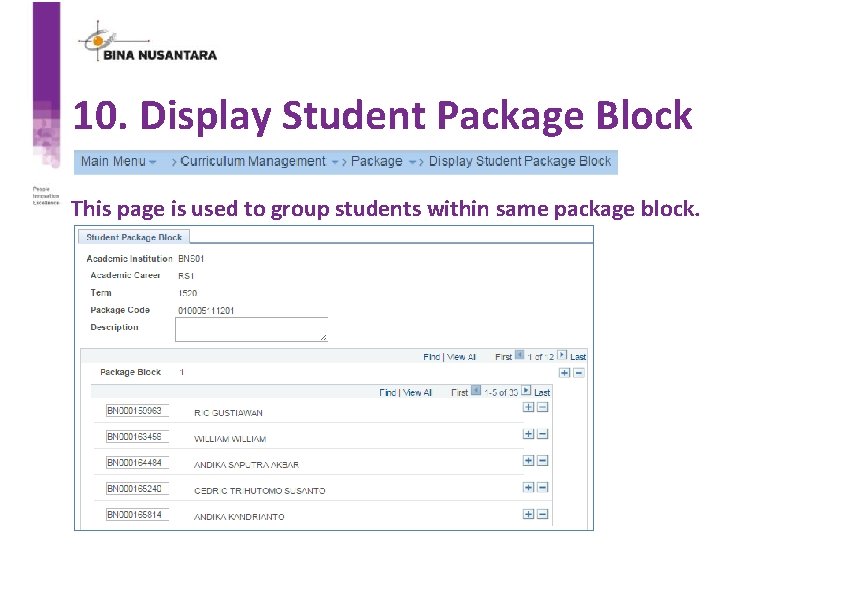The width and height of the screenshot is (842, 596).
Task: Open the Package dropdown in the breadcrumb
Action: pos(413,161)
